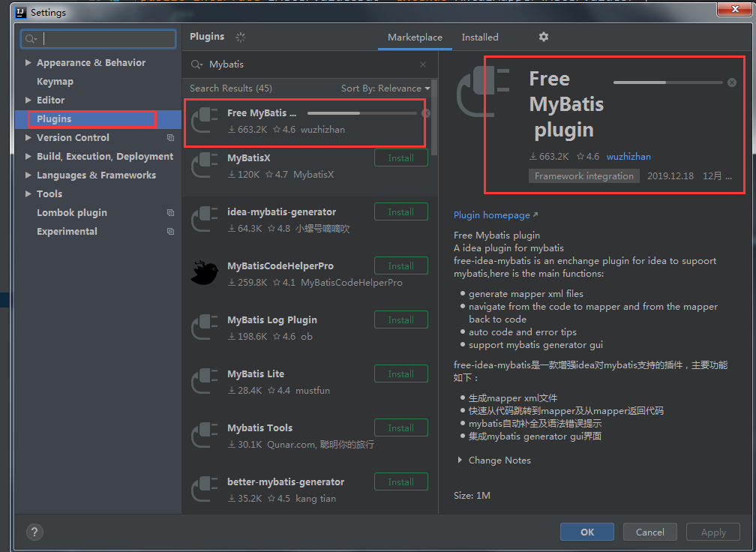Image resolution: width=756 pixels, height=552 pixels.
Task: Expand Appearance & Behavior tree node
Action: [x=28, y=63]
